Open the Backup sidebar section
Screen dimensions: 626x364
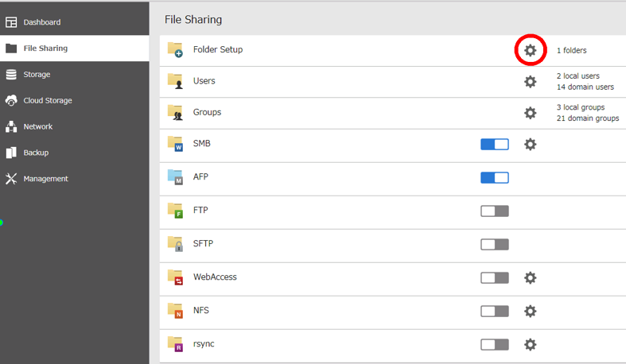[x=36, y=153]
